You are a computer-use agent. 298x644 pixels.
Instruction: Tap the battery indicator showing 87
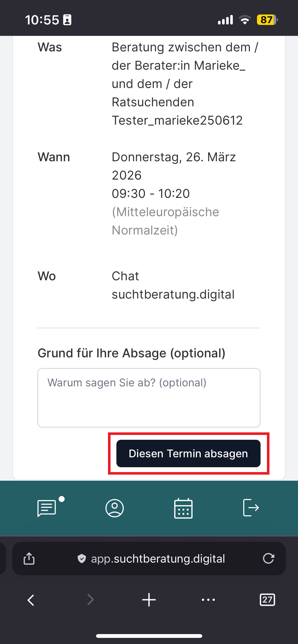tap(267, 20)
